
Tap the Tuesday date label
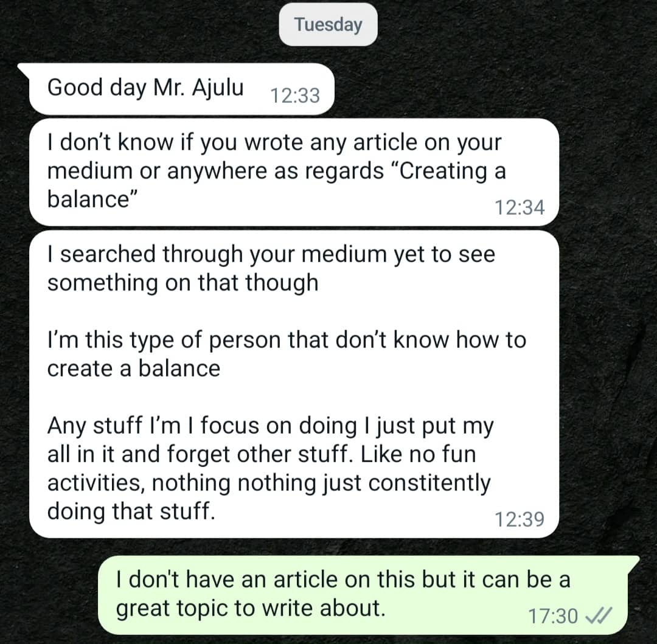click(328, 24)
